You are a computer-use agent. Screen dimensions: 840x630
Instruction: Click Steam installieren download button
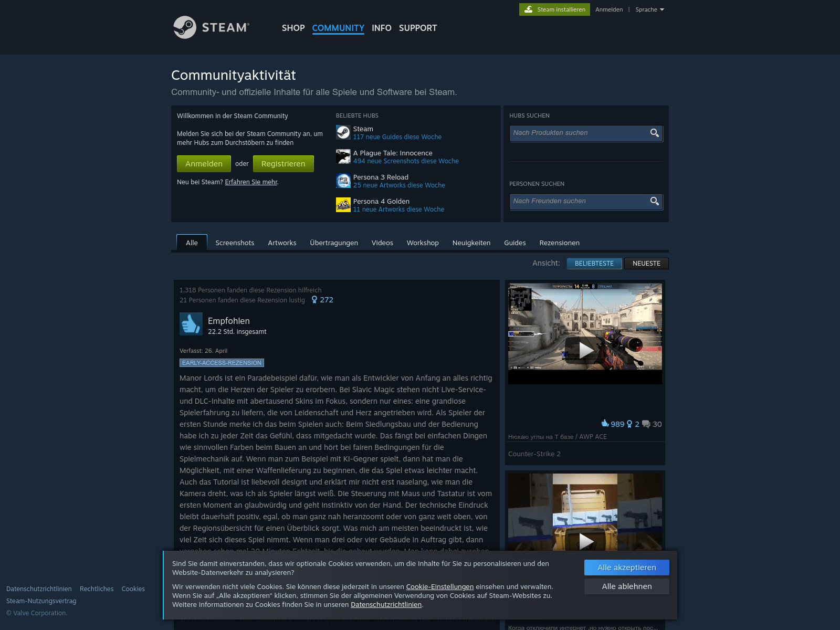[x=554, y=9]
